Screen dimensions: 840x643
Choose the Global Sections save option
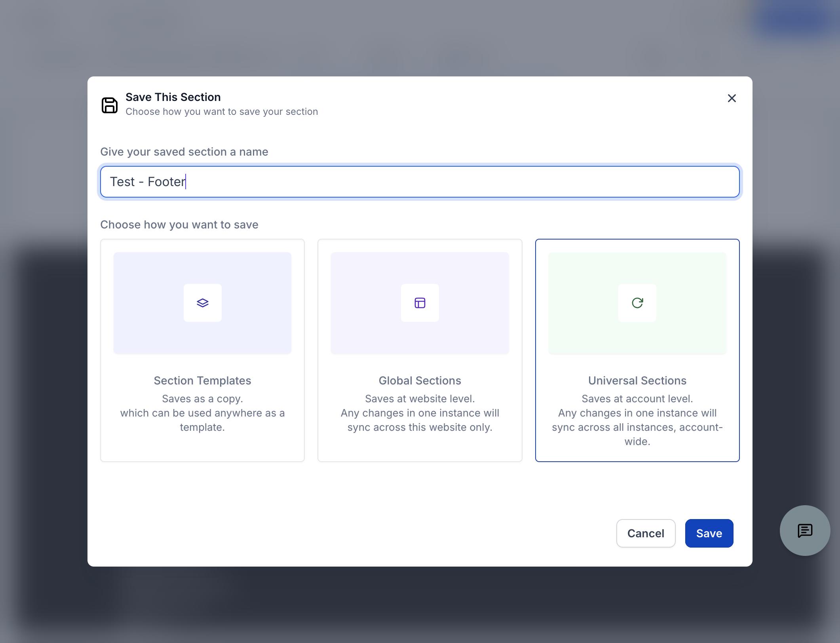click(x=420, y=350)
